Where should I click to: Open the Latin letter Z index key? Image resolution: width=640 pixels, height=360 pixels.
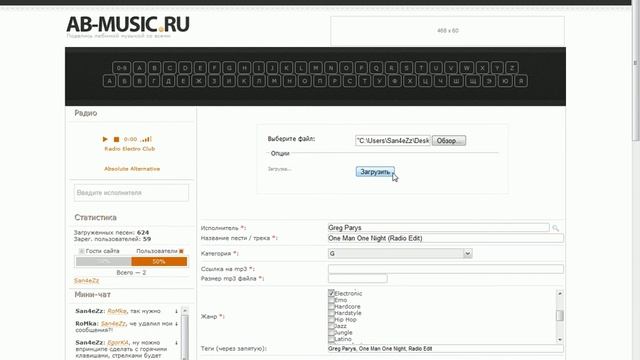[x=512, y=68]
